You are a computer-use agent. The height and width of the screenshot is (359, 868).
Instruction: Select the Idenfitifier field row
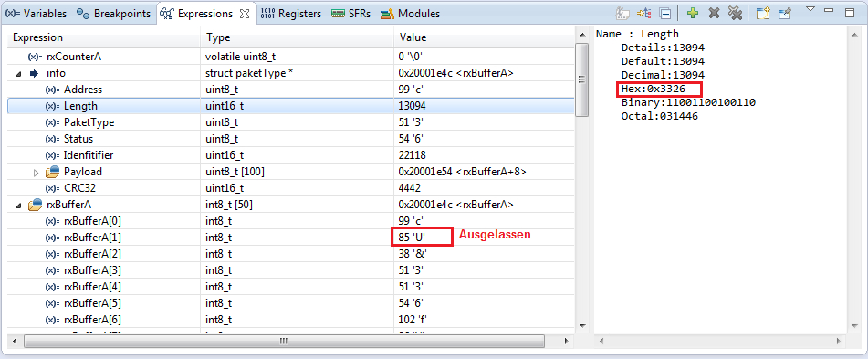[x=291, y=155]
